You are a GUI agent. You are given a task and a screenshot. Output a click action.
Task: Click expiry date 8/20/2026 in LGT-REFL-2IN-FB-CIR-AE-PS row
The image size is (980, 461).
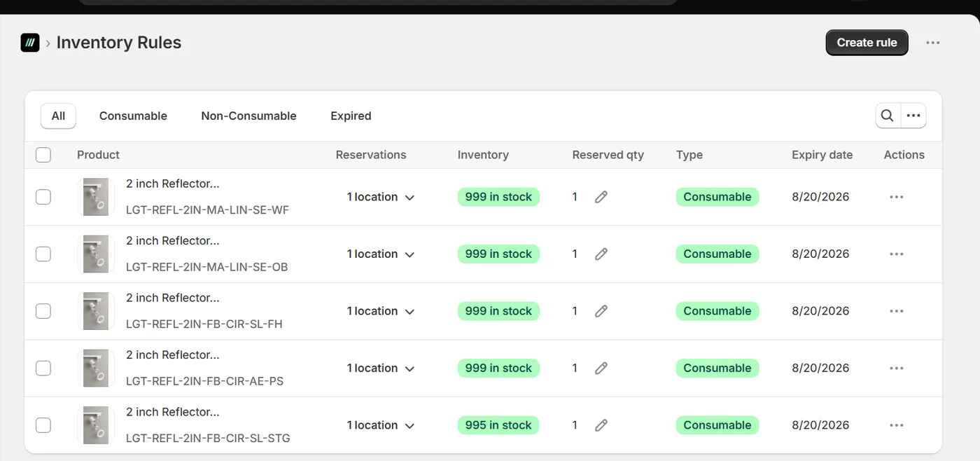(x=820, y=368)
